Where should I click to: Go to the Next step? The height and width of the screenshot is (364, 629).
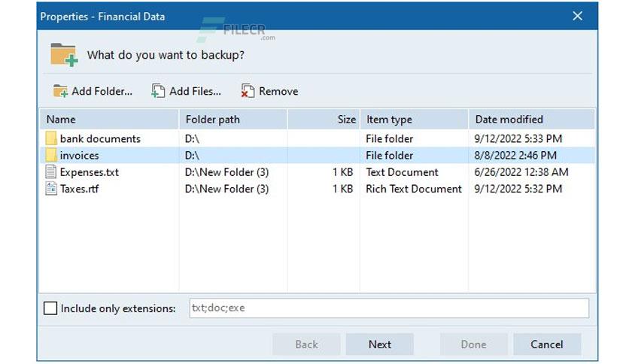click(380, 344)
